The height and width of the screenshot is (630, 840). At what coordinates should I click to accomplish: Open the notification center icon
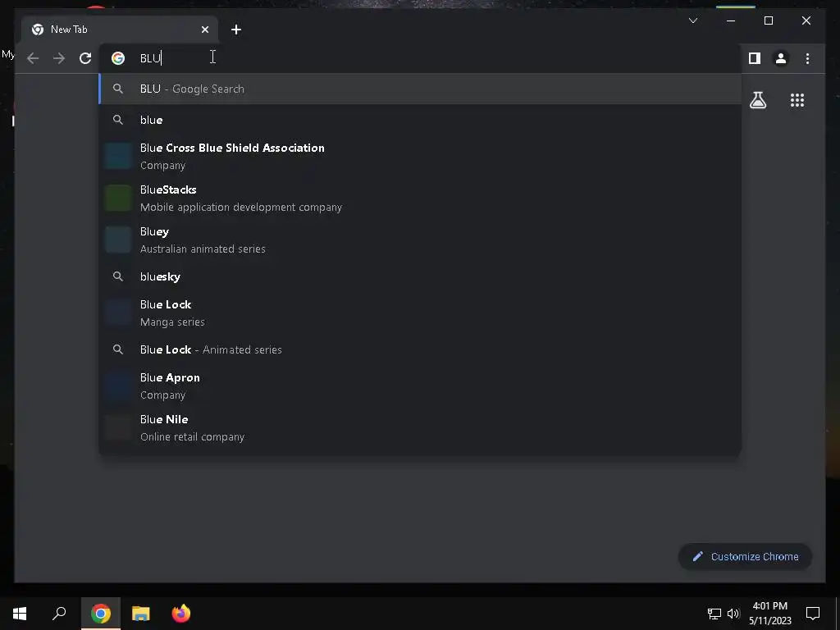pyautogui.click(x=813, y=614)
